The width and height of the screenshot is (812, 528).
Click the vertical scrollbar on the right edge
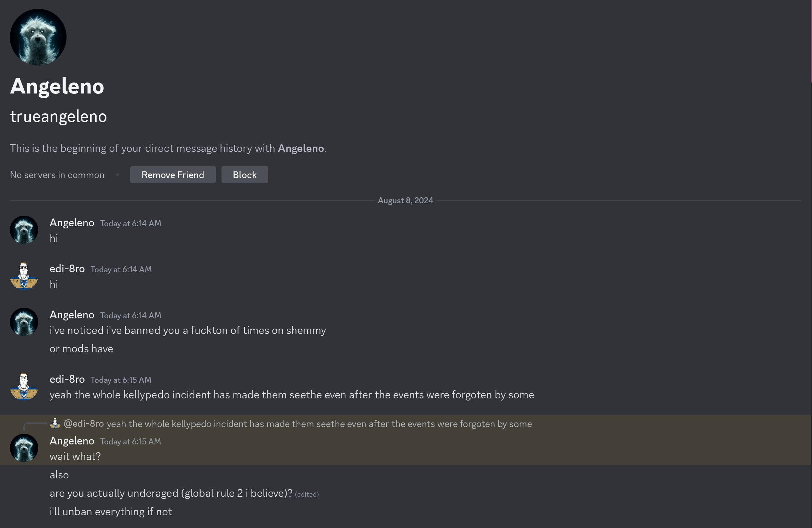[x=811, y=42]
